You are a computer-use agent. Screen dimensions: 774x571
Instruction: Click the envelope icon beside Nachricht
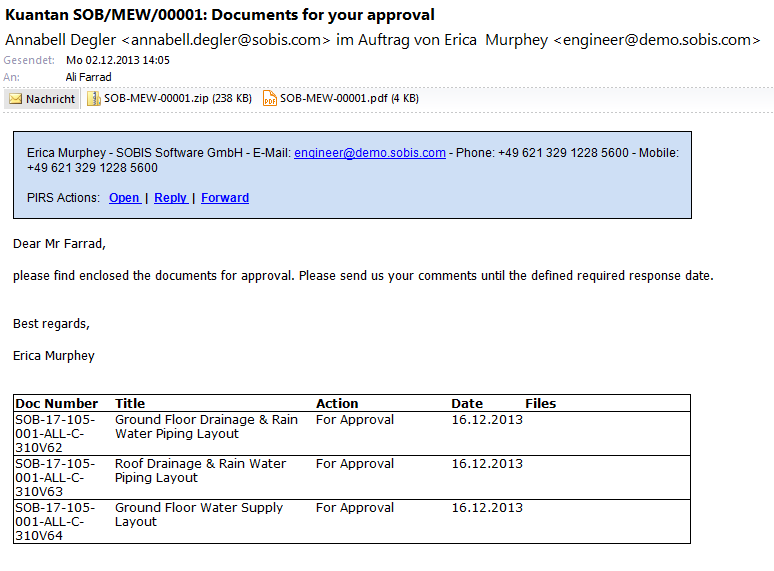(x=16, y=99)
